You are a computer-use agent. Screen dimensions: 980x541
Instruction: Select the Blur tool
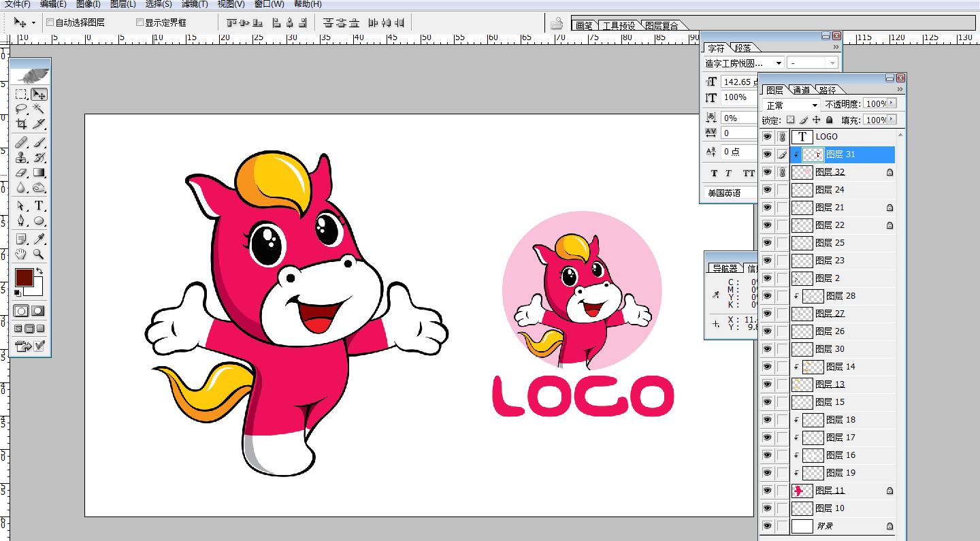coord(22,188)
